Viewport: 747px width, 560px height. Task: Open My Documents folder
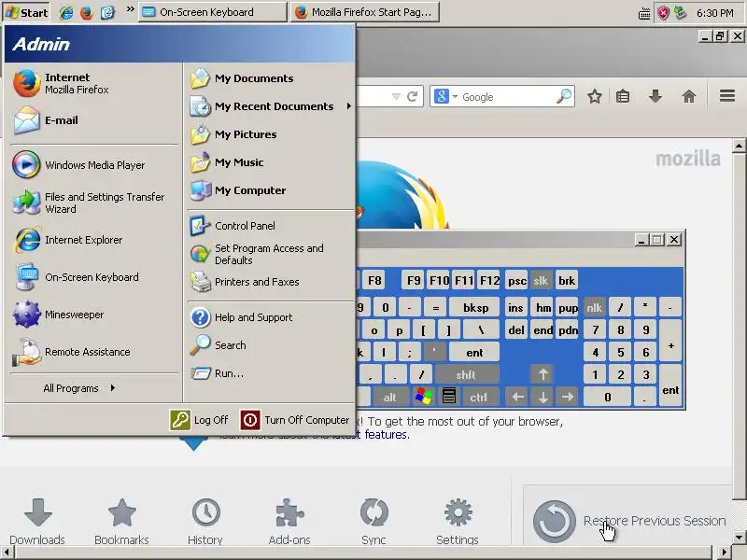tap(271, 78)
